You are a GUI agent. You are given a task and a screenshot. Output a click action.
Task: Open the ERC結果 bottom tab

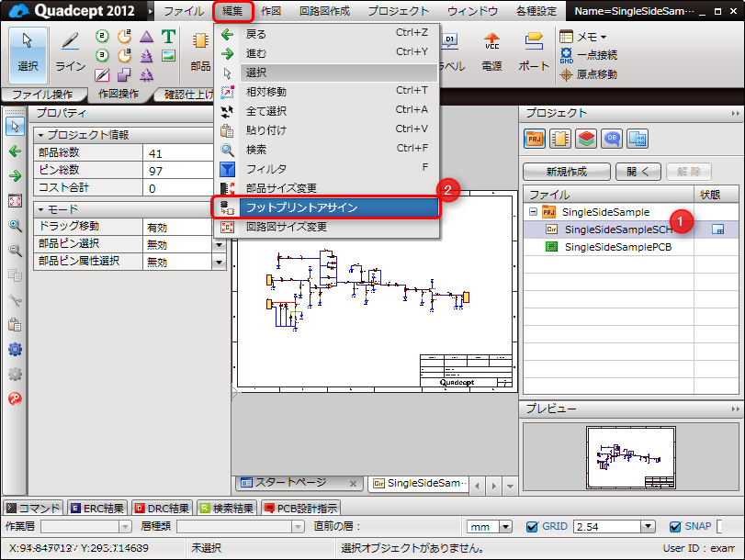(x=97, y=509)
